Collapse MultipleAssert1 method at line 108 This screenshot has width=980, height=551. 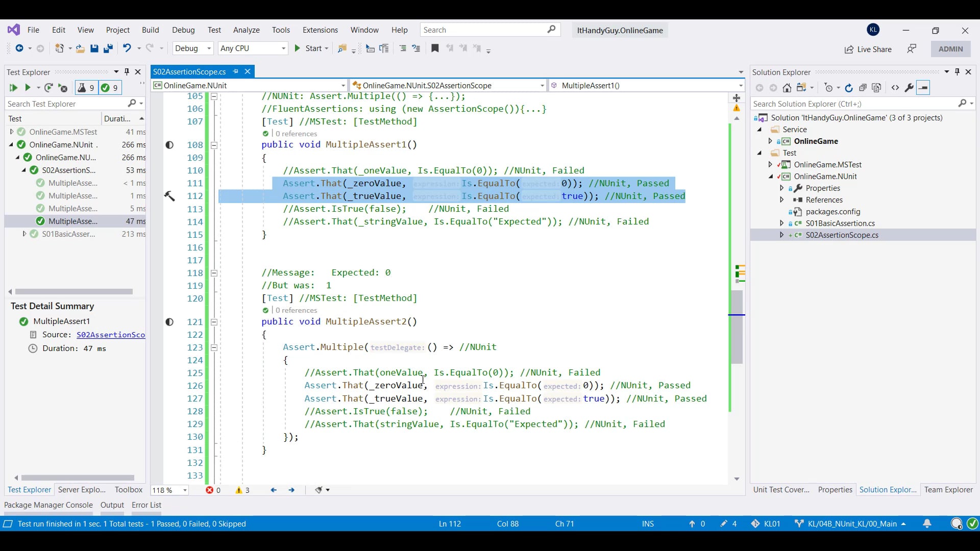[x=214, y=145]
